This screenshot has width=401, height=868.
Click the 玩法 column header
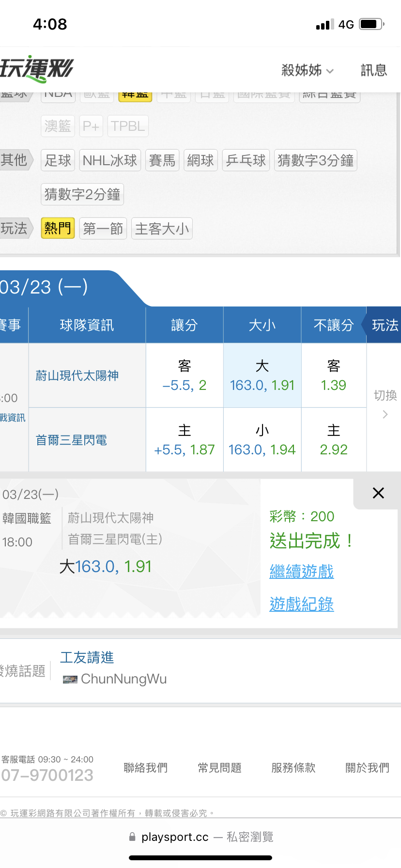click(385, 325)
